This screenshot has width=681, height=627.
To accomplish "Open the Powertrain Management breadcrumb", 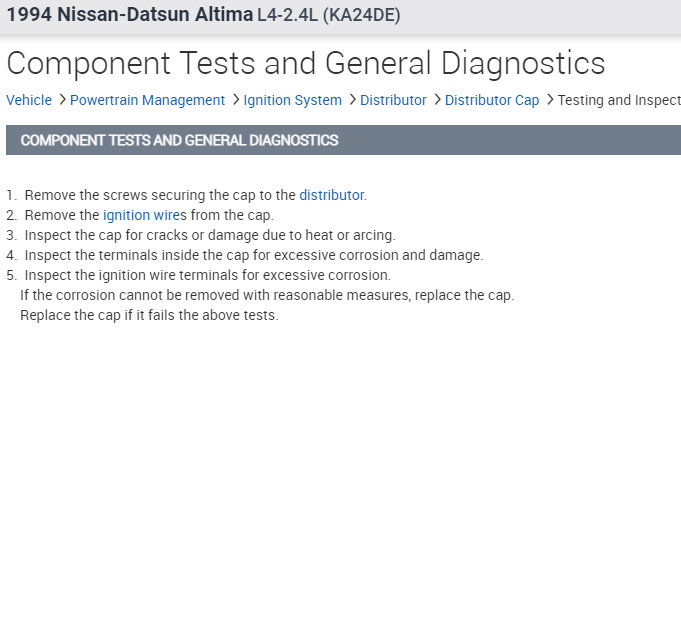I will pyautogui.click(x=147, y=100).
